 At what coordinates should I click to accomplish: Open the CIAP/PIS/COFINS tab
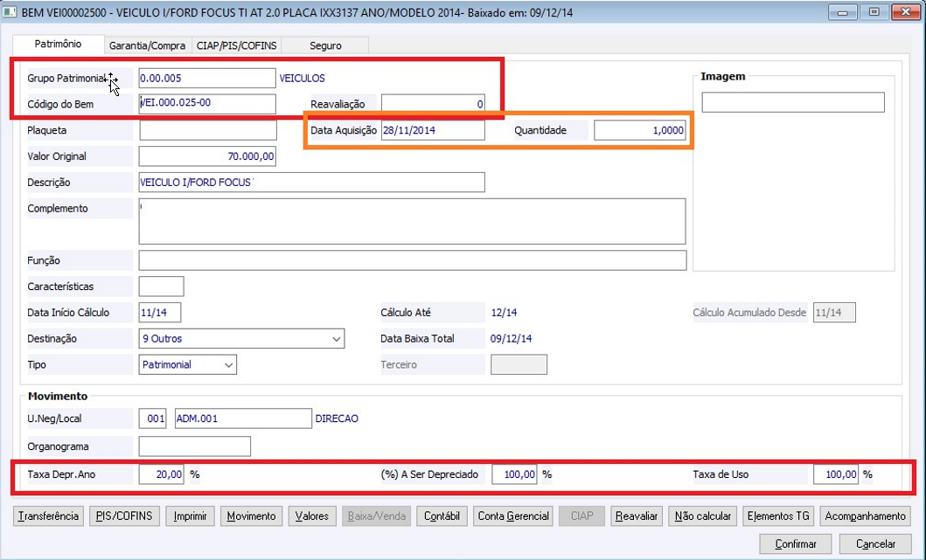pos(236,45)
